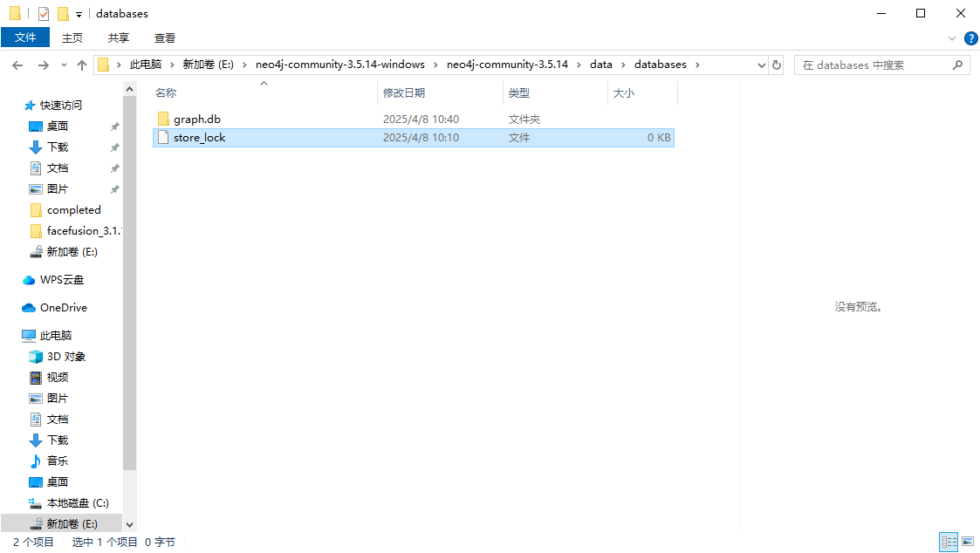Expand the chevron after databases breadcrumb
Image resolution: width=980 pixels, height=553 pixels.
(697, 65)
